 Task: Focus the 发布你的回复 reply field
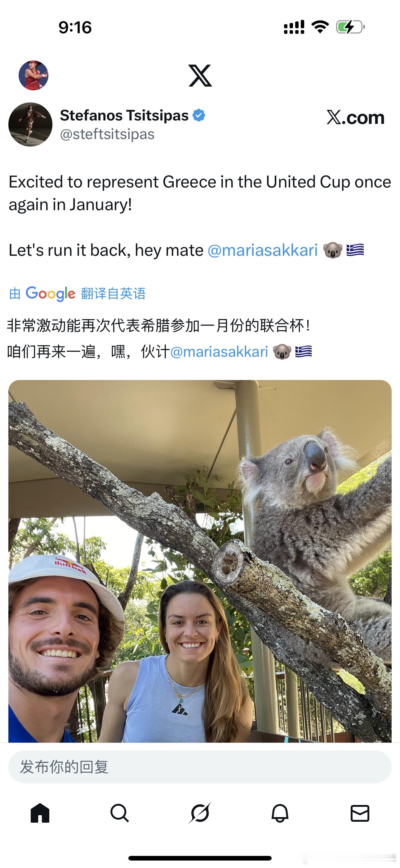(200, 766)
